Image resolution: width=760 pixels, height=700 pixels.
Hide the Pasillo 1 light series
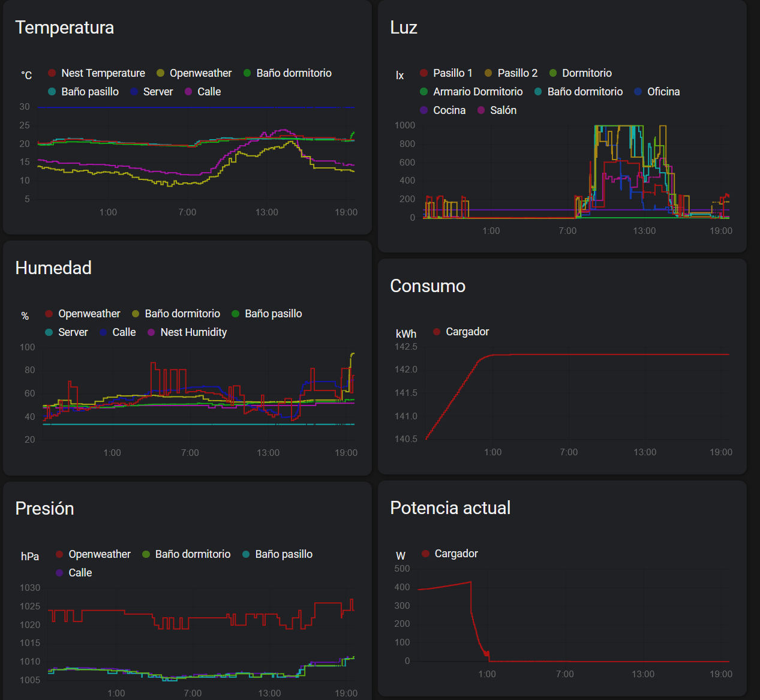tap(446, 73)
